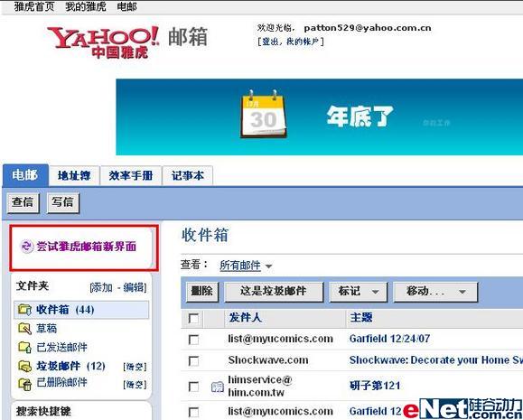Click the drafts folder icon
This screenshot has height=420, width=523.
(x=24, y=329)
